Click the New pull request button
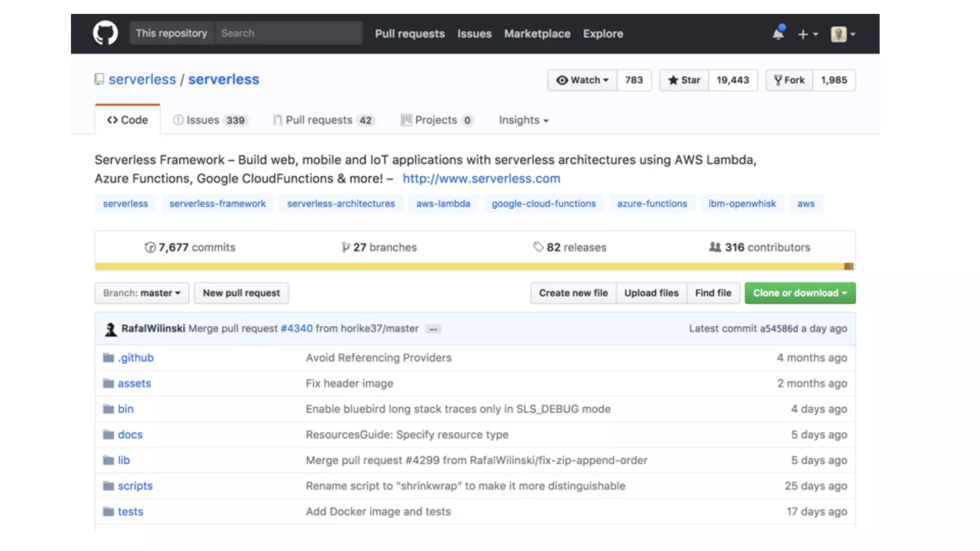This screenshot has height=551, width=980. (241, 293)
